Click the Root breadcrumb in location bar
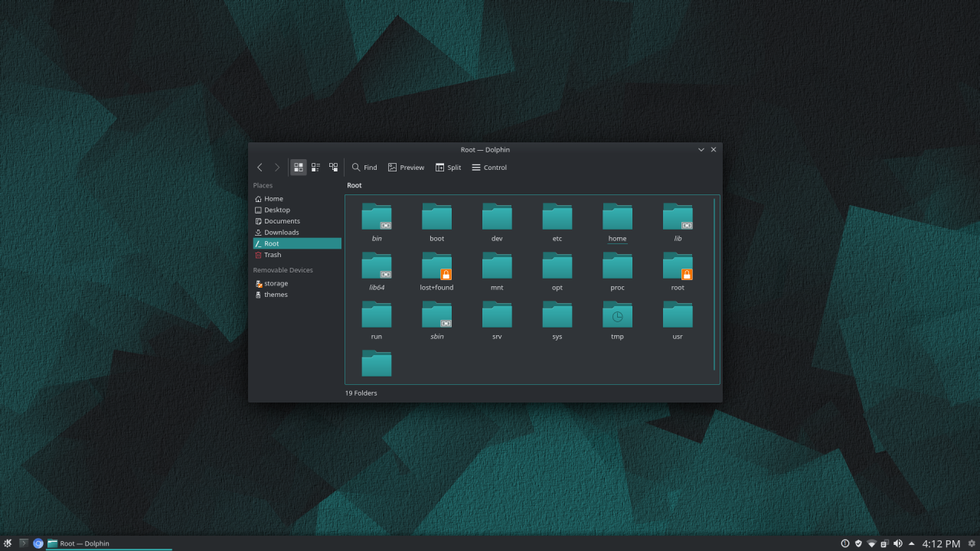This screenshot has height=551, width=980. pyautogui.click(x=354, y=185)
